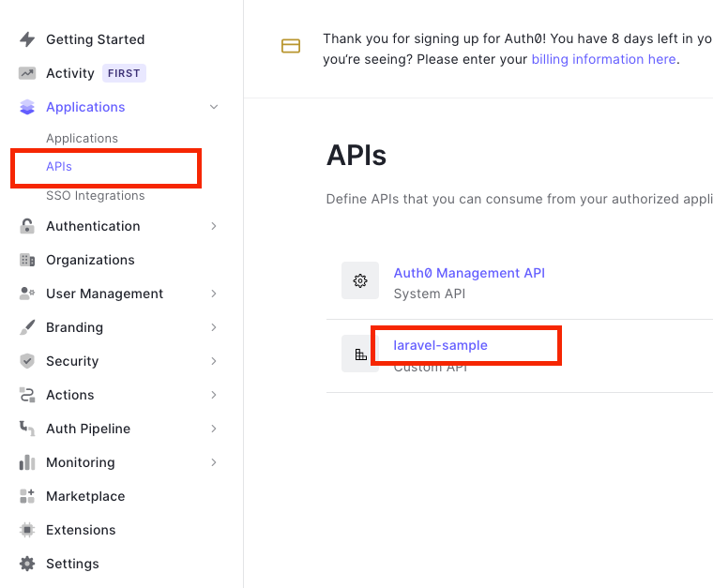Go to Organizations in sidebar
Image resolution: width=713 pixels, height=588 pixels.
click(90, 260)
